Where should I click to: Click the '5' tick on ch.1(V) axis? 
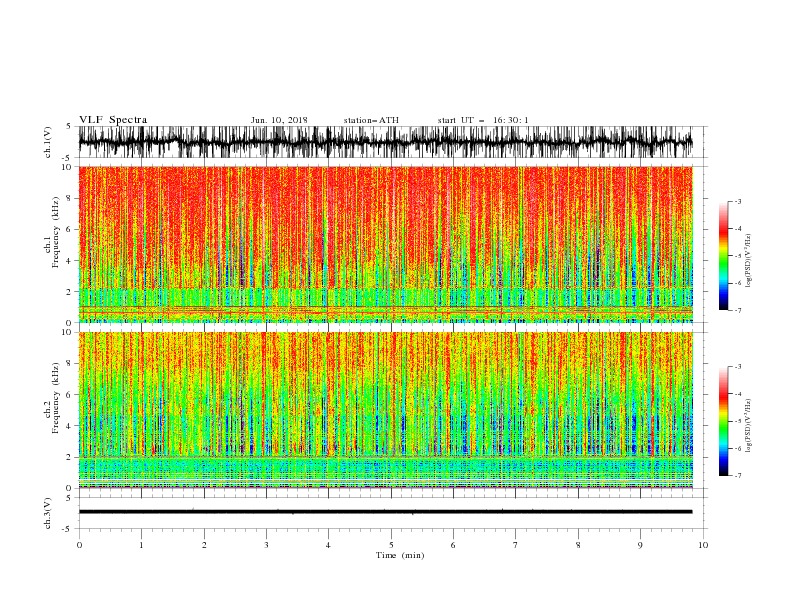point(70,126)
